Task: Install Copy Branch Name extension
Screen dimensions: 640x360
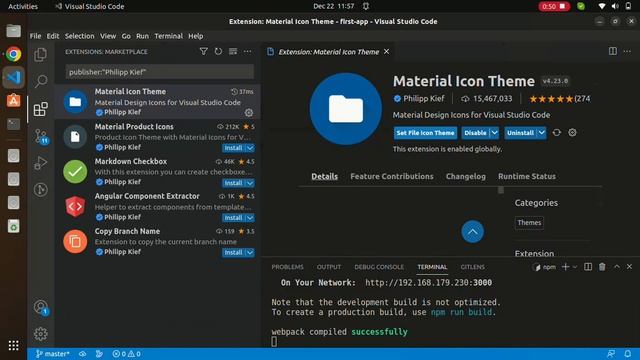Action: (233, 253)
